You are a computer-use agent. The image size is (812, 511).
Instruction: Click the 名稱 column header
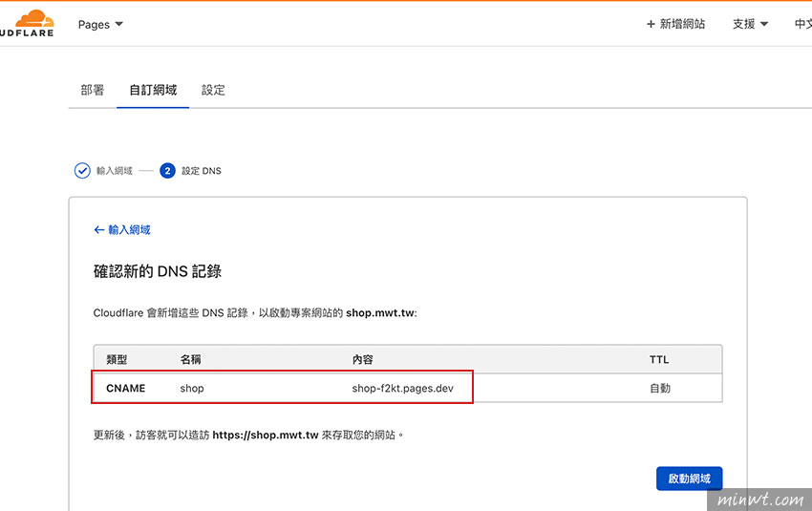pos(190,359)
